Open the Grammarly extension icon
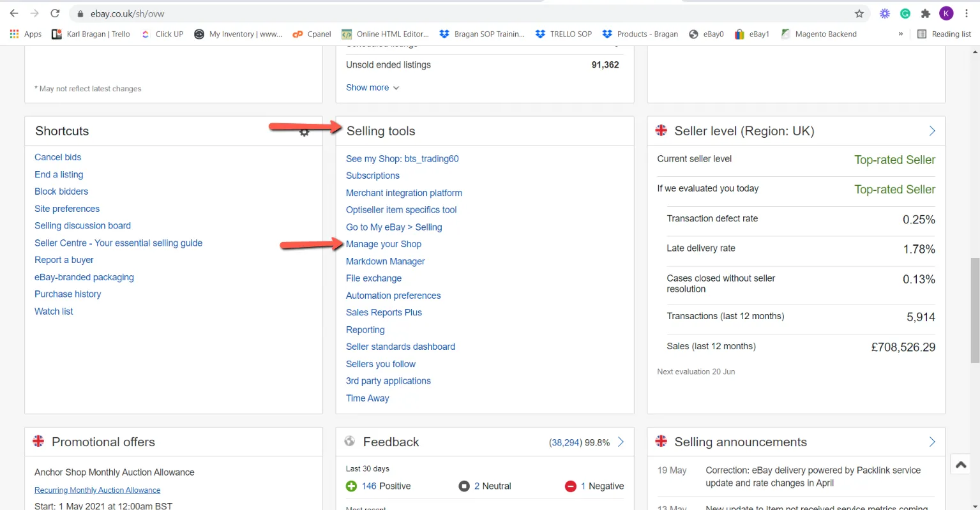The height and width of the screenshot is (510, 980). 905,13
